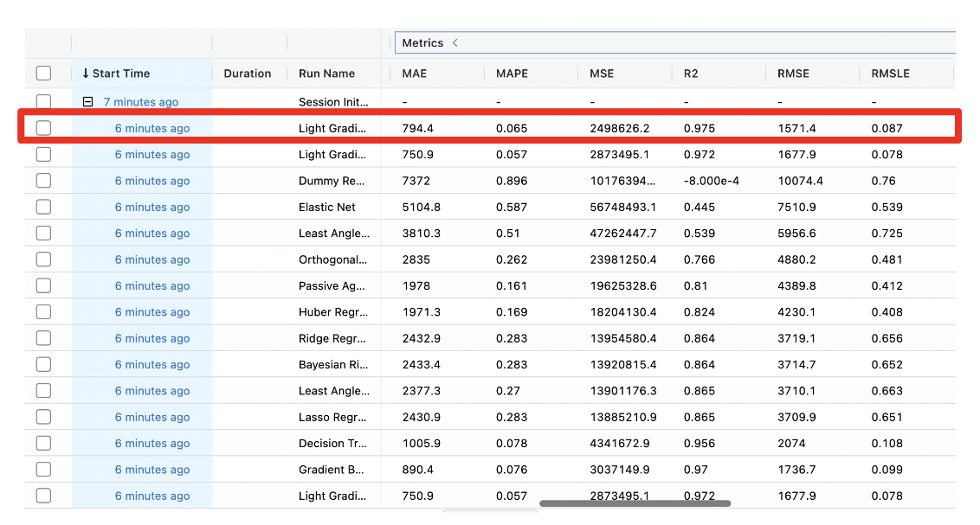
Task: Open '6 minutes ago' link for Elastic Net
Action: (152, 207)
